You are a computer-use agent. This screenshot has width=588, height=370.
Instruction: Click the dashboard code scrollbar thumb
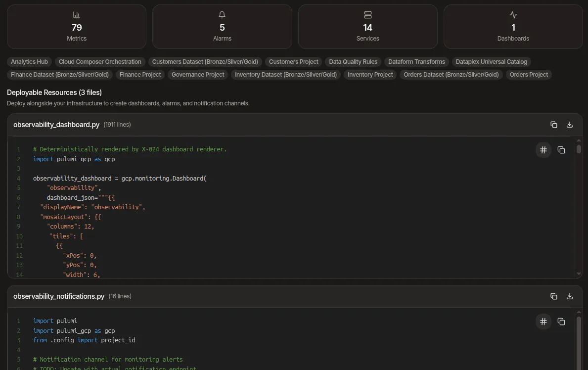[579, 149]
